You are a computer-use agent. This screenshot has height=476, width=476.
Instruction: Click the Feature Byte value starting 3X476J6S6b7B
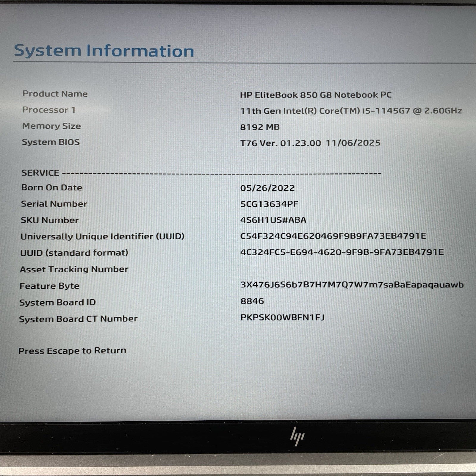[352, 285]
